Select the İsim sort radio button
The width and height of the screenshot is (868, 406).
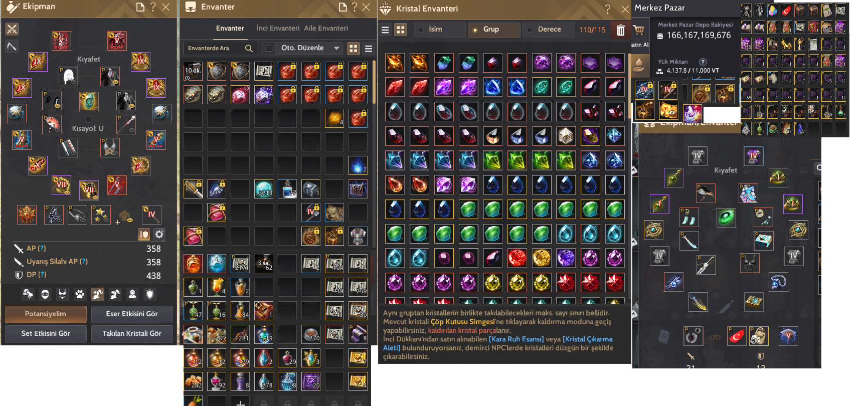pos(421,30)
